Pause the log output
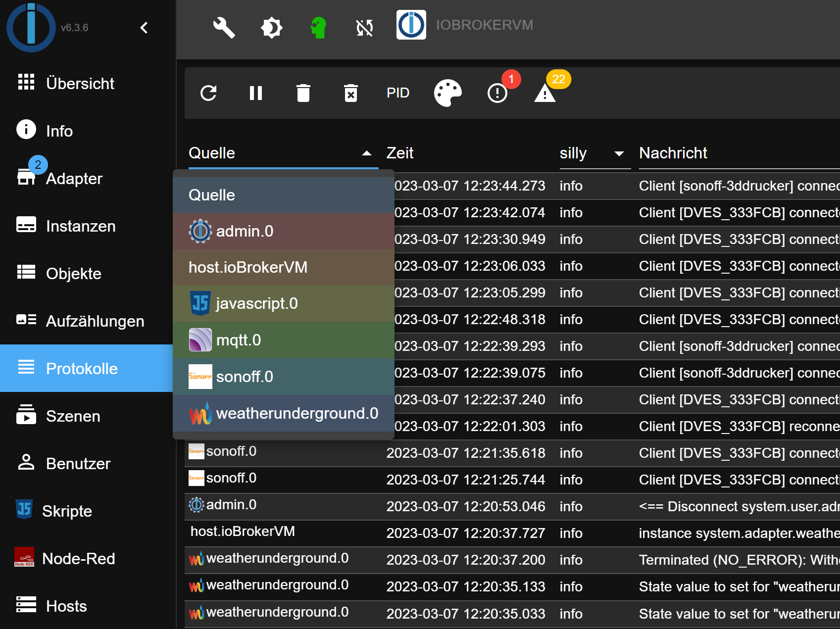The width and height of the screenshot is (840, 629). tap(256, 93)
